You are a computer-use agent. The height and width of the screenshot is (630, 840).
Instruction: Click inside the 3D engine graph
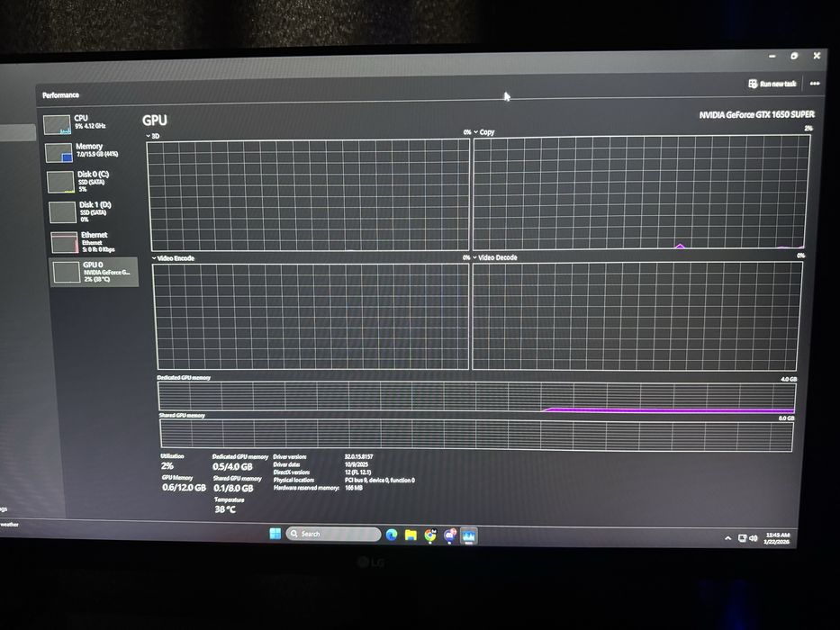[x=309, y=194]
